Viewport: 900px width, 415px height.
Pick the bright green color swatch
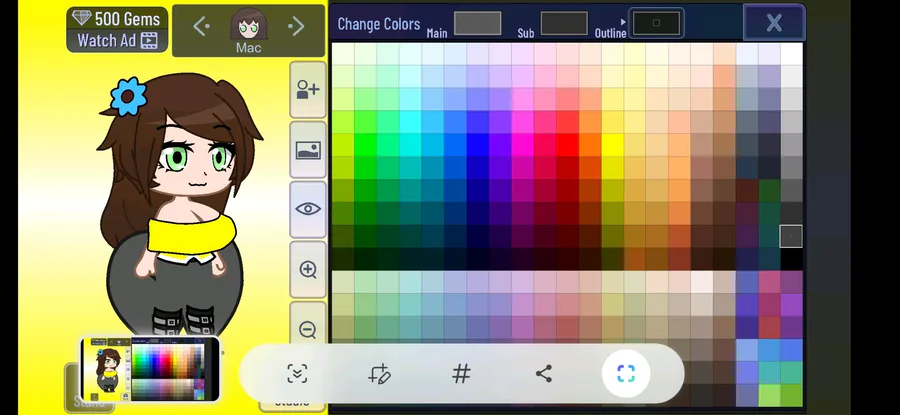pyautogui.click(x=366, y=145)
